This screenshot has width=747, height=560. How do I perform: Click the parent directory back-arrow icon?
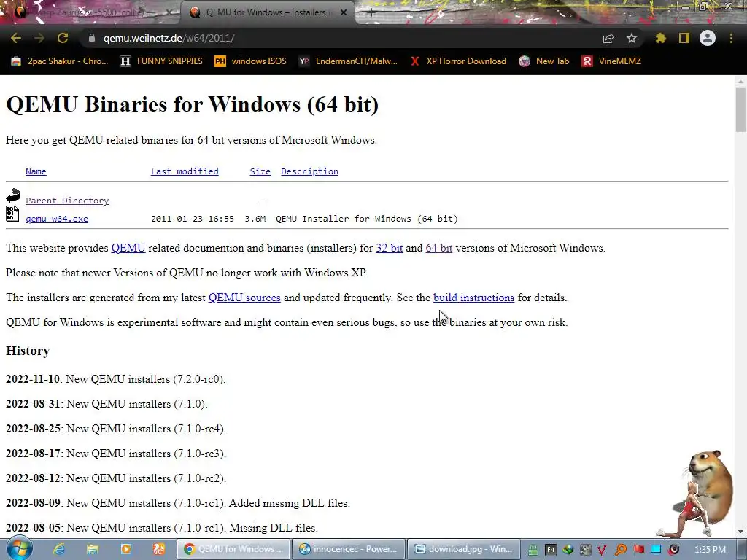13,195
